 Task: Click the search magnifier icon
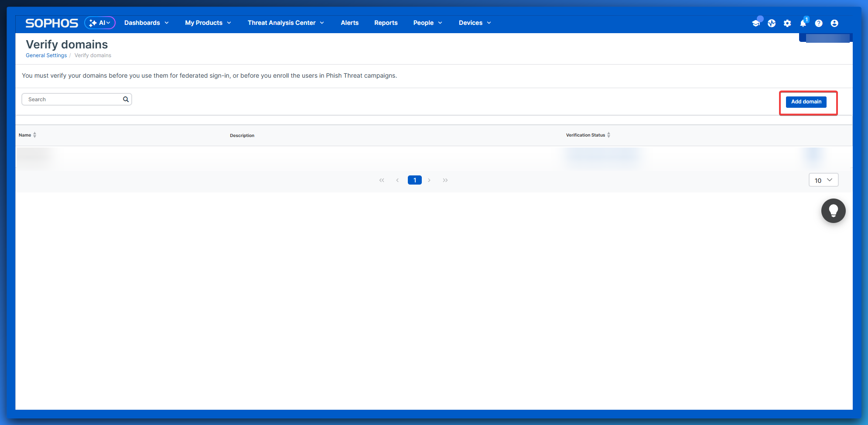[126, 99]
